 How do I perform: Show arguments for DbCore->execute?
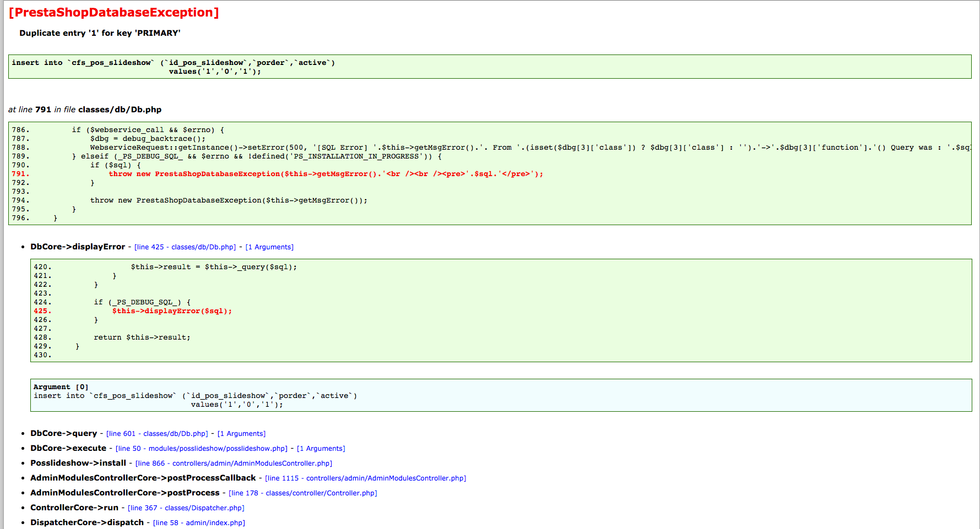321,449
